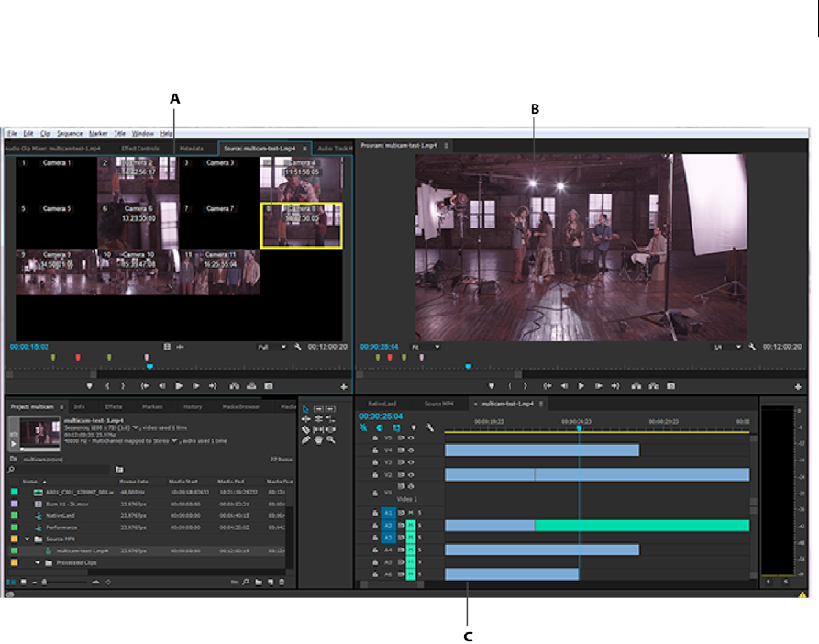Open the Sequence menu
This screenshot has height=644, width=819.
(x=69, y=134)
